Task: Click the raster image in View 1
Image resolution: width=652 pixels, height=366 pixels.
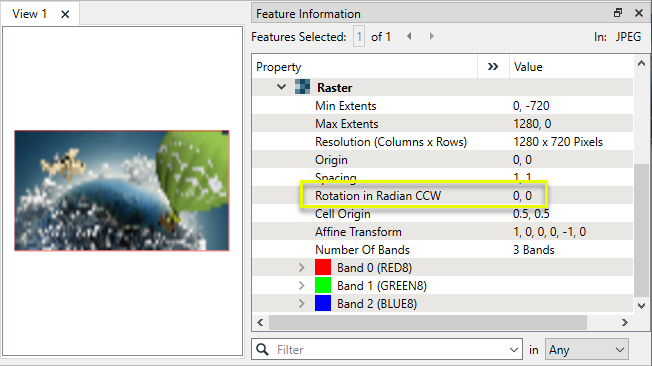Action: click(122, 190)
